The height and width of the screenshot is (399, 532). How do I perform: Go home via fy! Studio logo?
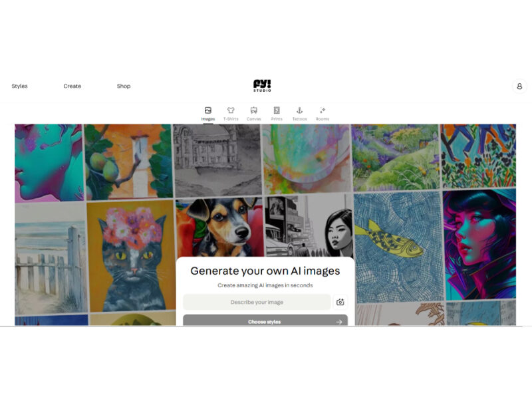click(262, 86)
